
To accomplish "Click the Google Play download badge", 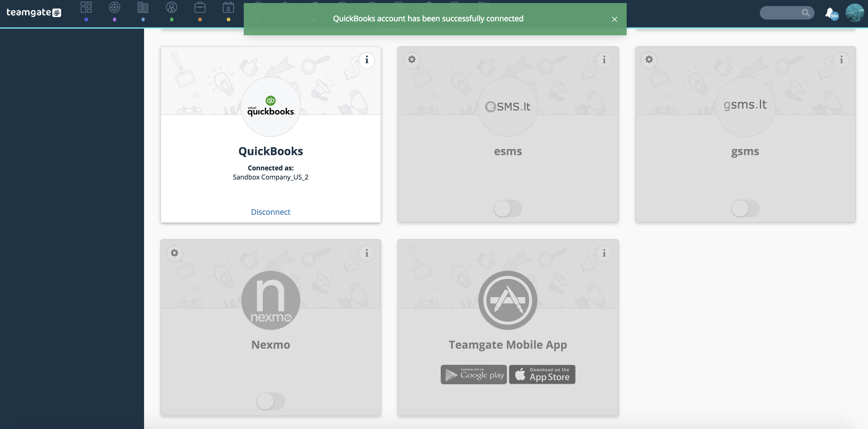I will pyautogui.click(x=474, y=374).
